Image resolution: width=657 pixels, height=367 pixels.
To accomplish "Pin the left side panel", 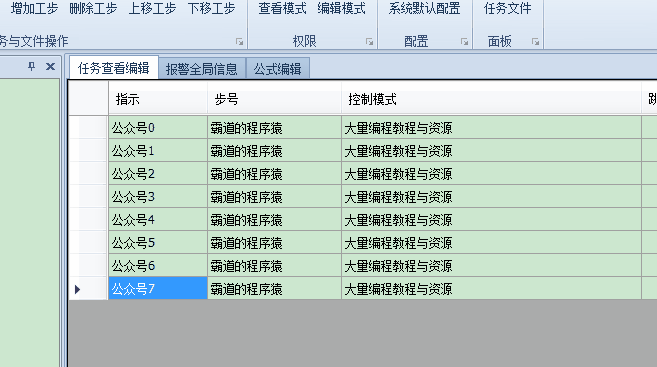I will point(31,66).
